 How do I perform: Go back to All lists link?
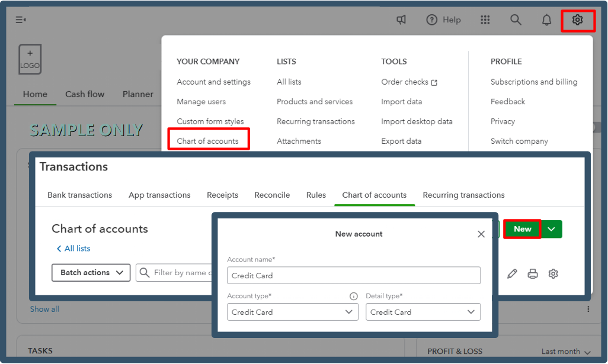coord(73,249)
